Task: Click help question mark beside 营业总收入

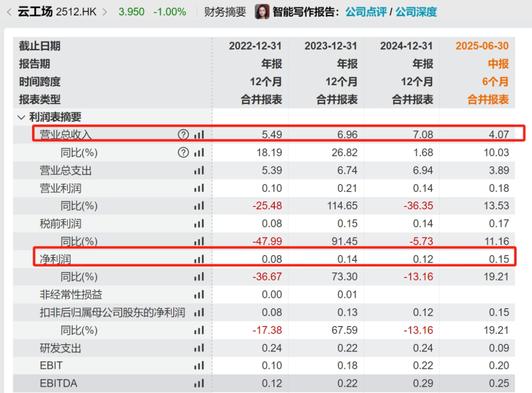Action: tap(183, 134)
